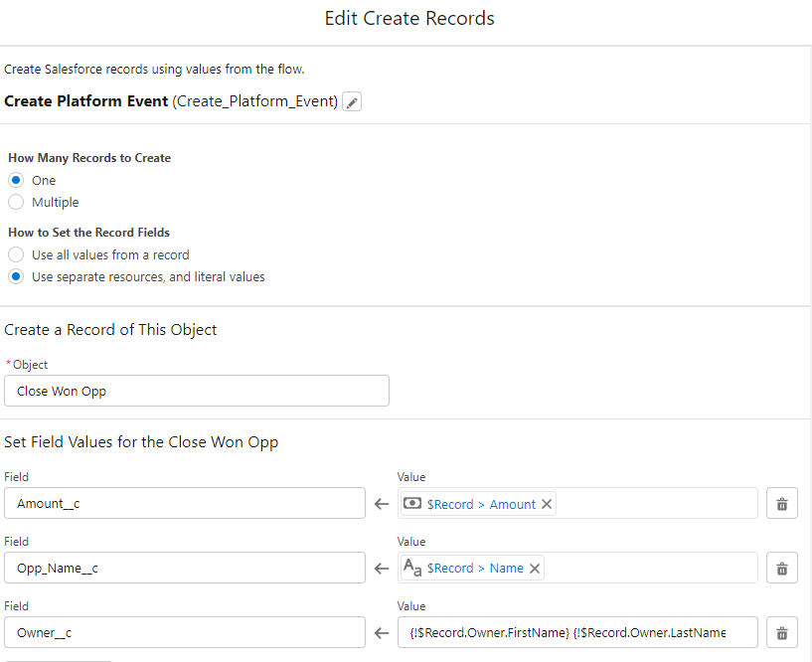812x662 pixels.
Task: Remove the $Record > Name value pill
Action: pos(535,569)
